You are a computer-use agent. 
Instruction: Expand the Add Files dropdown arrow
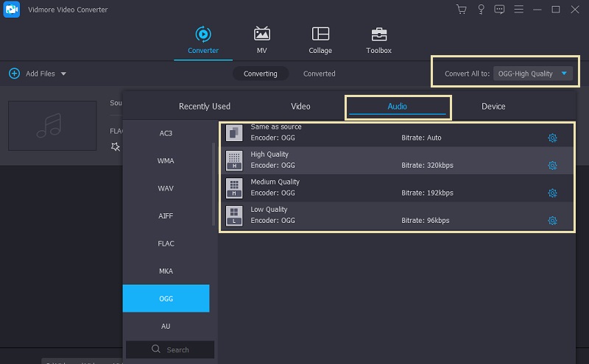tap(63, 74)
